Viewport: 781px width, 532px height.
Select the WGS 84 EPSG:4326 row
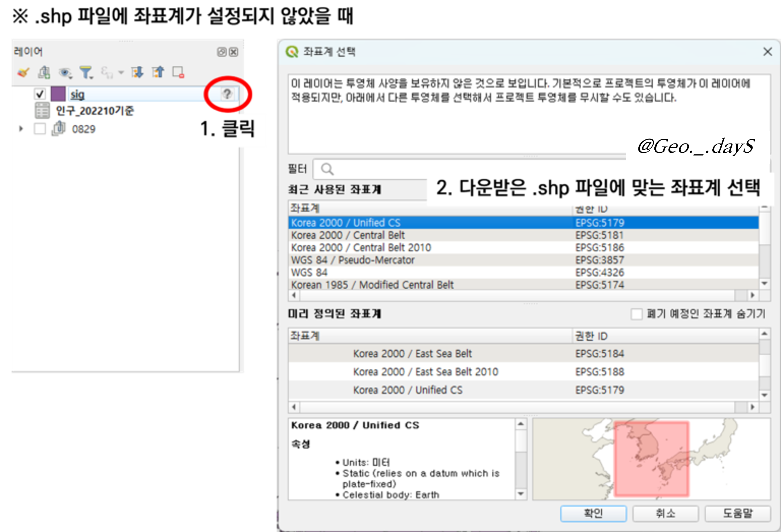point(523,273)
